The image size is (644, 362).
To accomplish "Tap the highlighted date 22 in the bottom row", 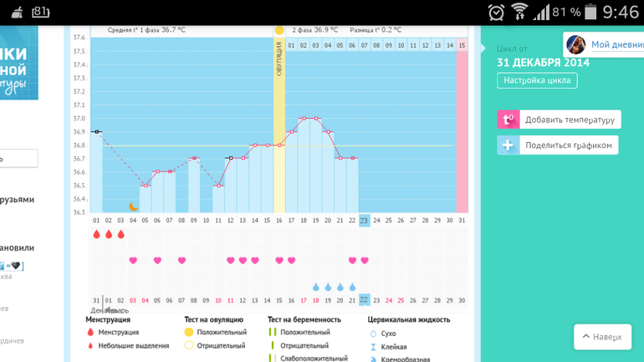I will 365,300.
